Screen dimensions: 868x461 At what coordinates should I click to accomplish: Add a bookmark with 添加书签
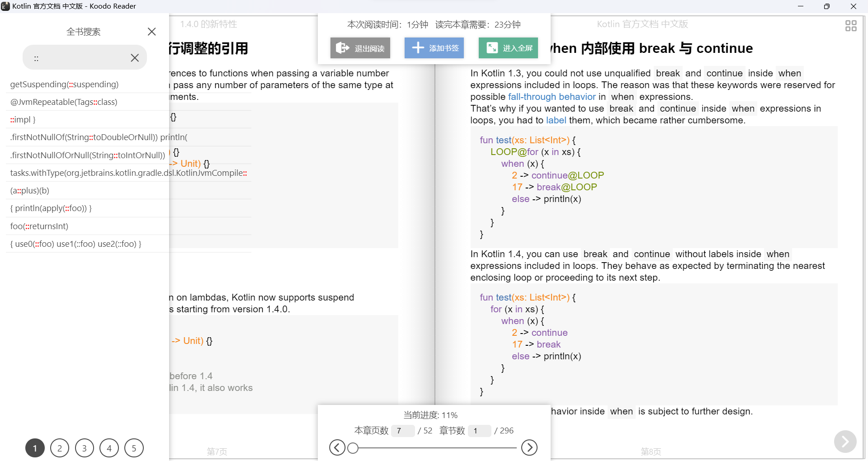pyautogui.click(x=434, y=48)
